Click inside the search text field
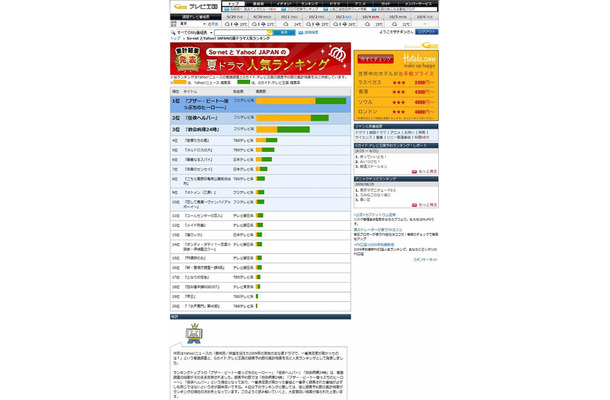 pos(240,33)
